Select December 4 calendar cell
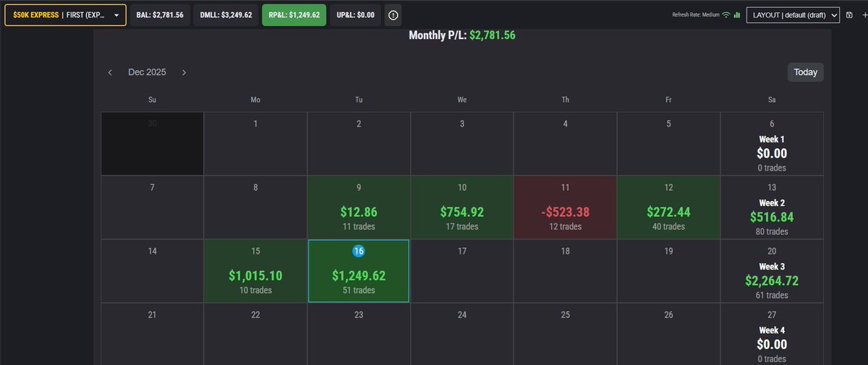 pos(566,144)
